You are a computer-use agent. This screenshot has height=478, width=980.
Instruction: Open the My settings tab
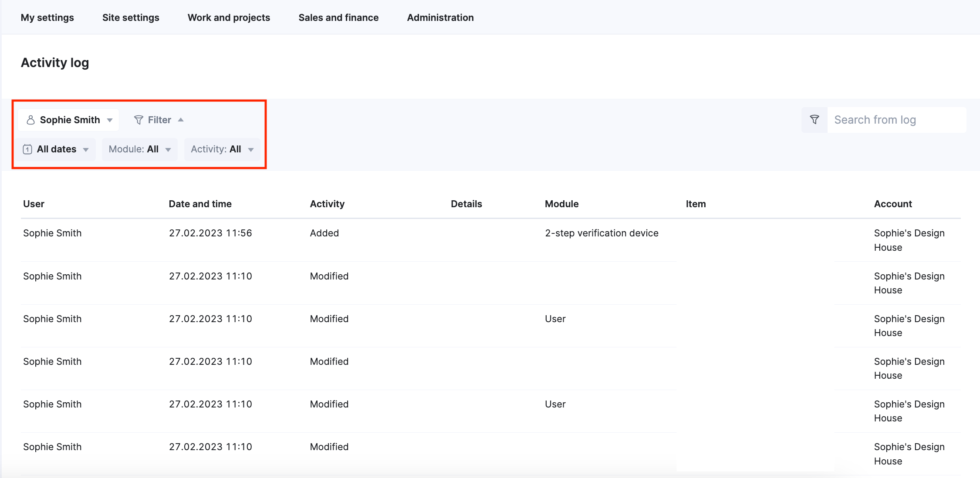[x=47, y=17]
